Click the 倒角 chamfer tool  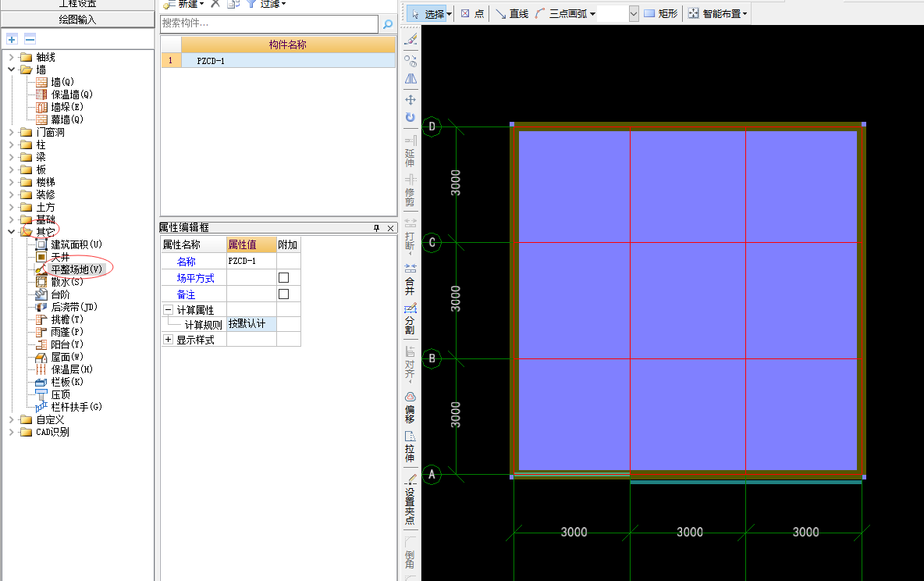pyautogui.click(x=410, y=552)
